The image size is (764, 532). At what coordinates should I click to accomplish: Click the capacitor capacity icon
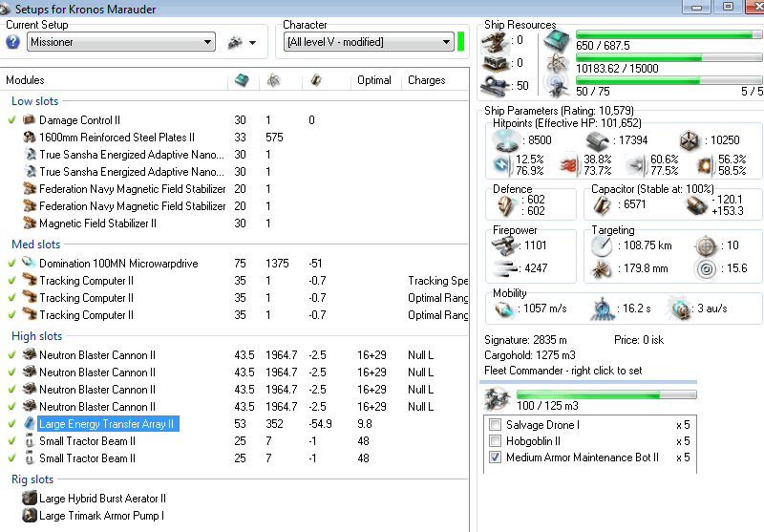(x=603, y=205)
